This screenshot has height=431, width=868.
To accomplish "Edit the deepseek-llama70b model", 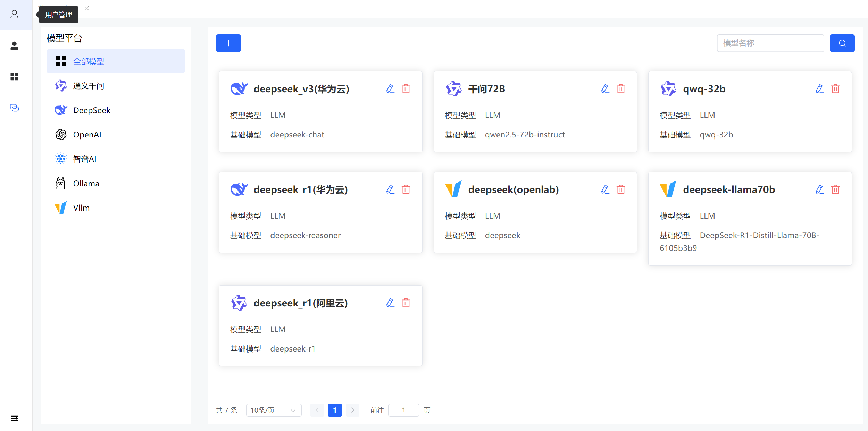I will (820, 189).
